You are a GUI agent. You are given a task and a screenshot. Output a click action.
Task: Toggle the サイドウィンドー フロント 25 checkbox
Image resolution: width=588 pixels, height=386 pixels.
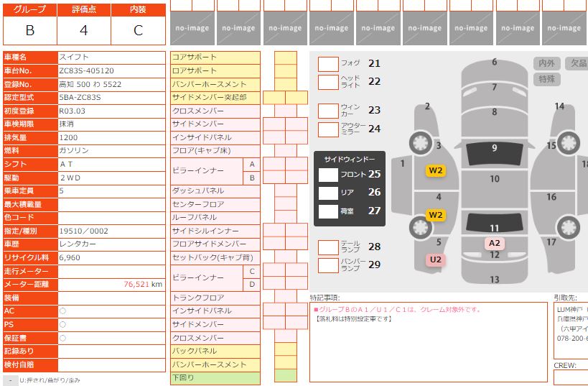pos(328,175)
